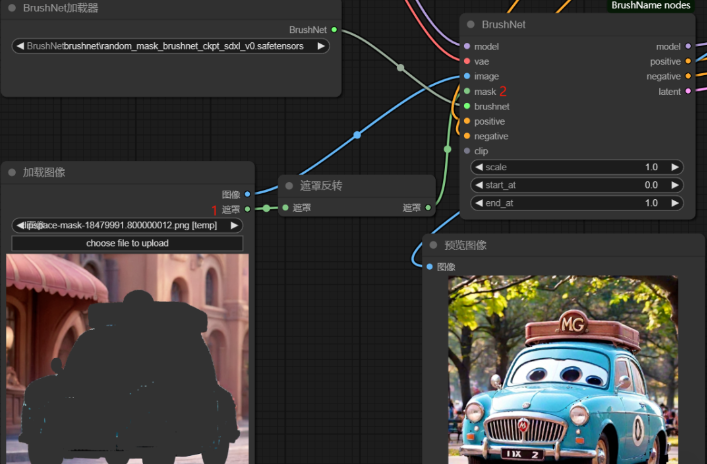Click the BrushNet加载器 node title
The width and height of the screenshot is (707, 464).
pyautogui.click(x=60, y=8)
